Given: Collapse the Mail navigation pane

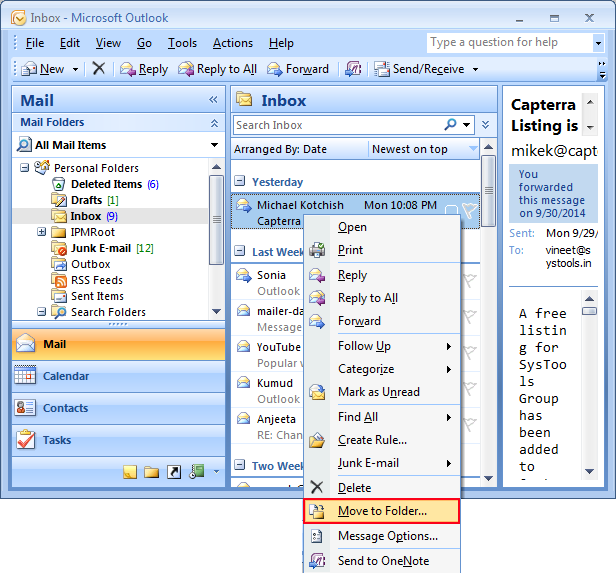Looking at the screenshot, I should pos(213,100).
